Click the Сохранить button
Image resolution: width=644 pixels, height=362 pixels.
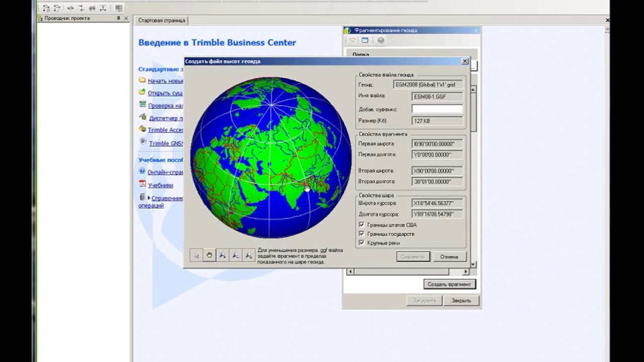[413, 256]
